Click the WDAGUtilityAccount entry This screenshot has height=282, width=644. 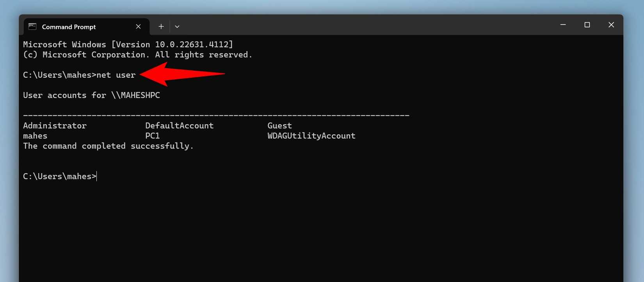(311, 136)
